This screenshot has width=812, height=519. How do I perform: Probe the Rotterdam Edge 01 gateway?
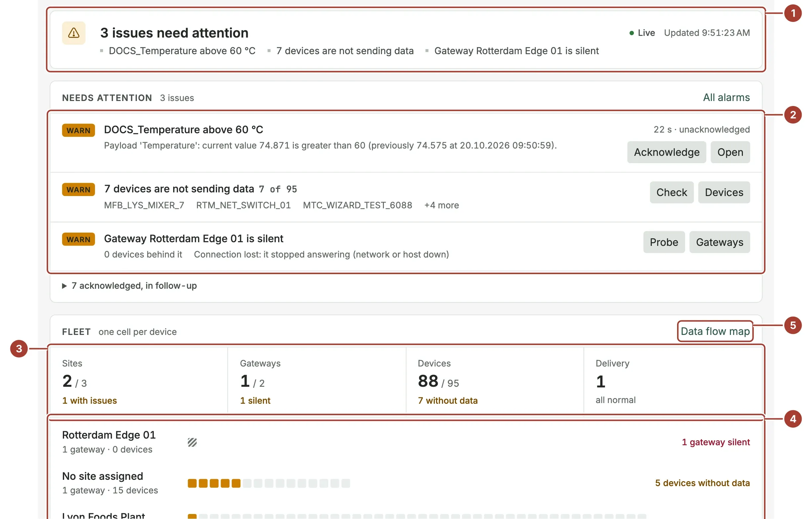click(x=664, y=242)
